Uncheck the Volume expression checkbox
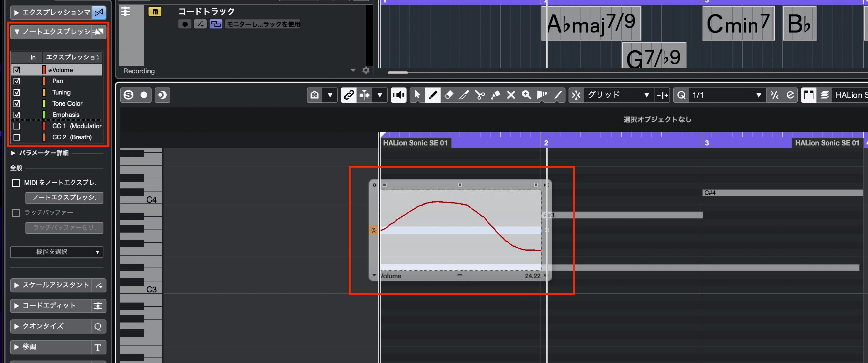The image size is (868, 363). tap(17, 70)
